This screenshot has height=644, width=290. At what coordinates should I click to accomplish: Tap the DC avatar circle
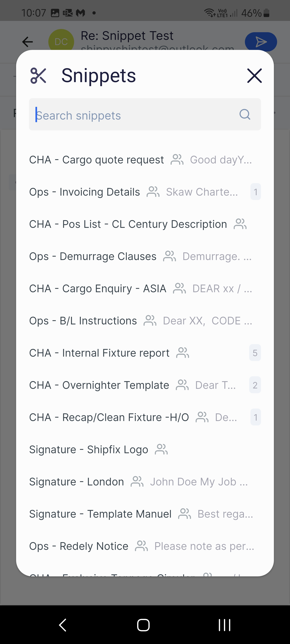61,41
